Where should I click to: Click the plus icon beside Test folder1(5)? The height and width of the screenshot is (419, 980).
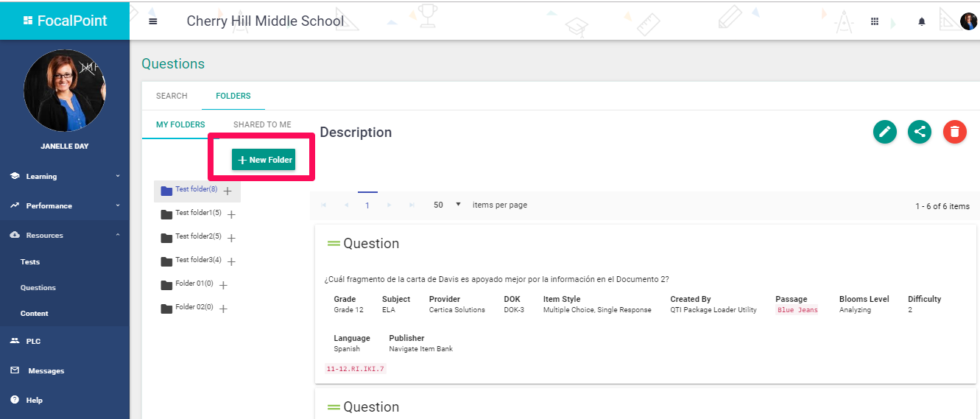click(231, 214)
